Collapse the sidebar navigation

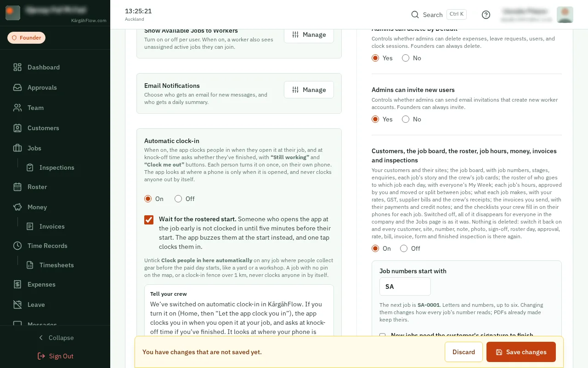pos(55,338)
